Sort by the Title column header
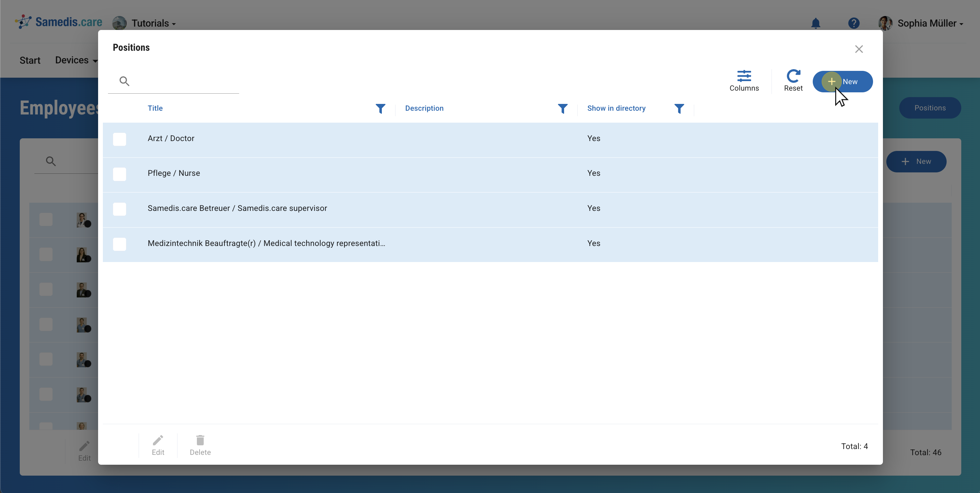This screenshot has width=980, height=493. tap(155, 108)
